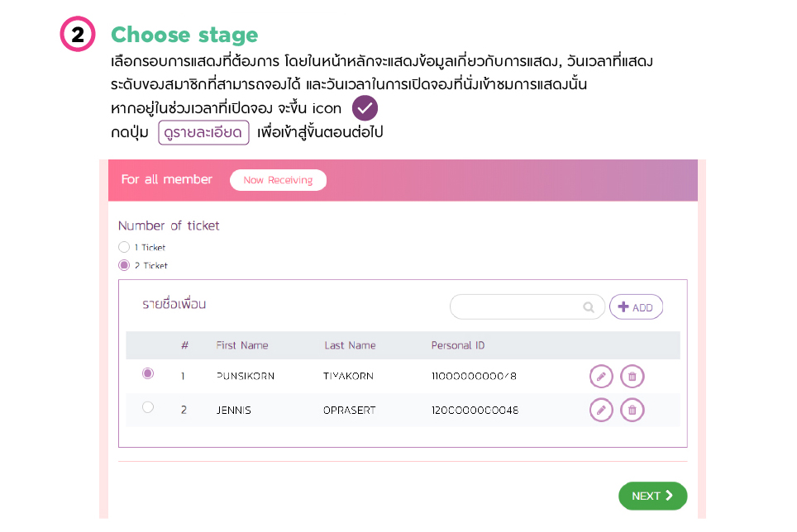Select the 1 Ticket radio option
This screenshot has width=797, height=532.
(124, 247)
